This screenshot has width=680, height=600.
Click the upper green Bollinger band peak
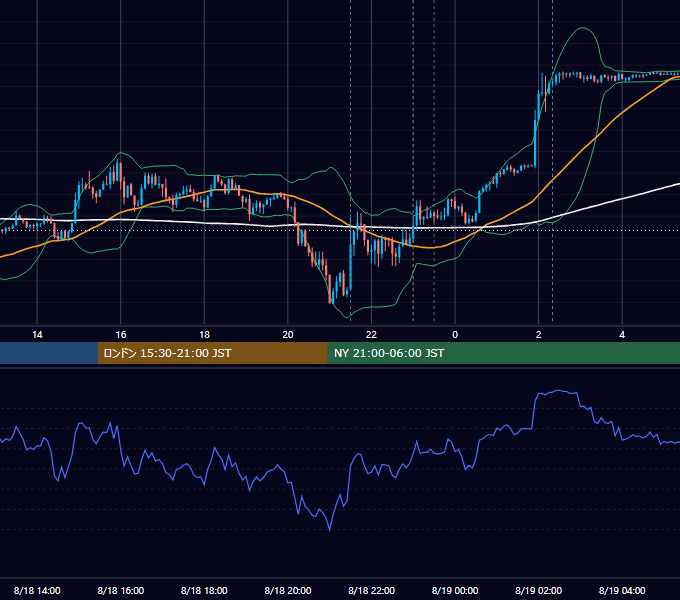(582, 28)
